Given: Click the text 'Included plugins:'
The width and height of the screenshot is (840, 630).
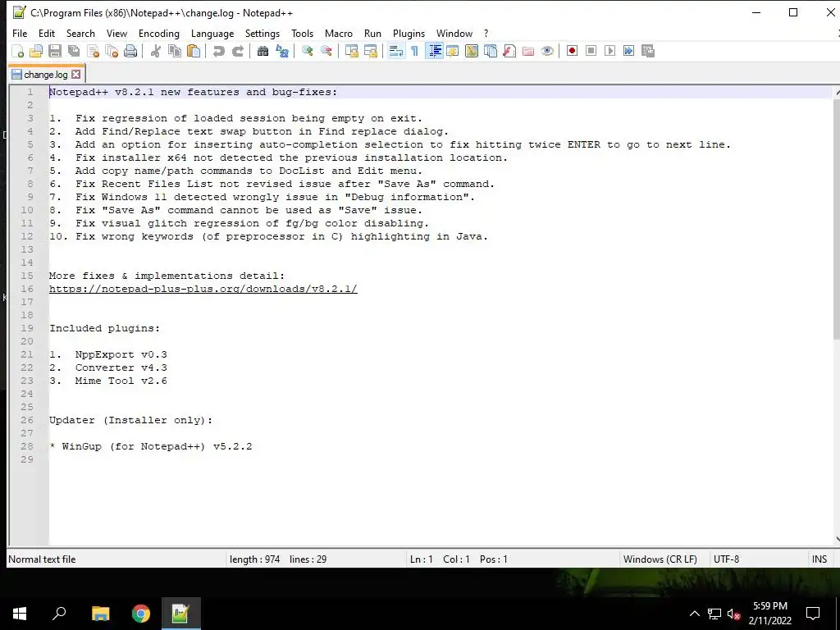Looking at the screenshot, I should [x=104, y=328].
